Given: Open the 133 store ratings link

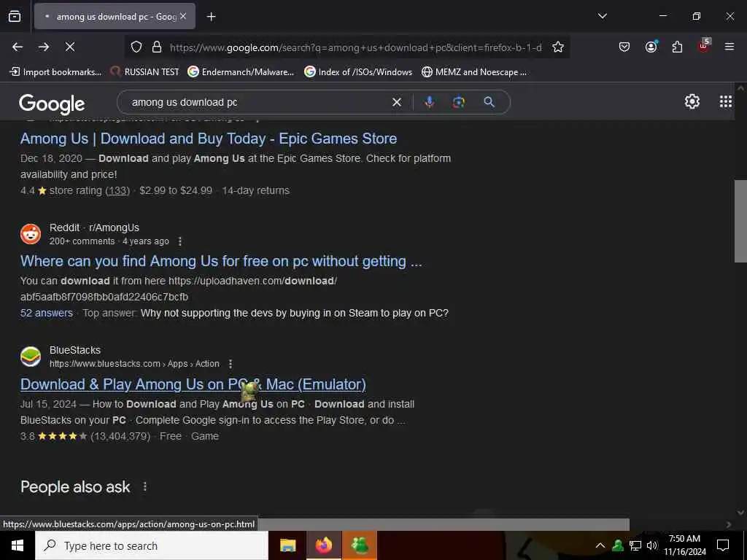Looking at the screenshot, I should coord(117,190).
